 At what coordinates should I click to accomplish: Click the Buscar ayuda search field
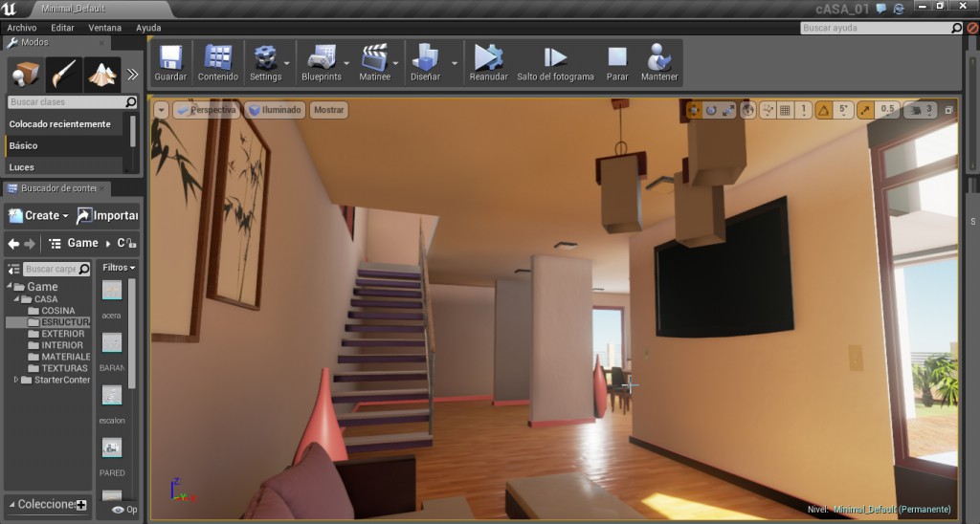tap(880, 28)
